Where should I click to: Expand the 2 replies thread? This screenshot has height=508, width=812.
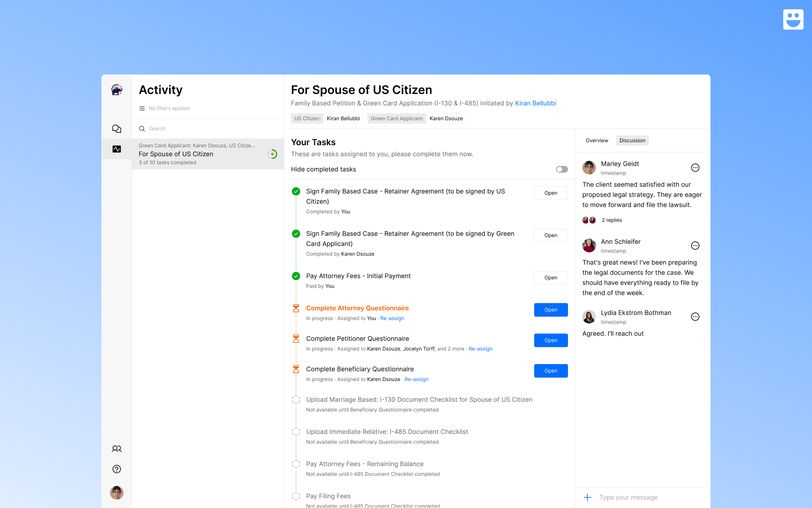pyautogui.click(x=612, y=220)
